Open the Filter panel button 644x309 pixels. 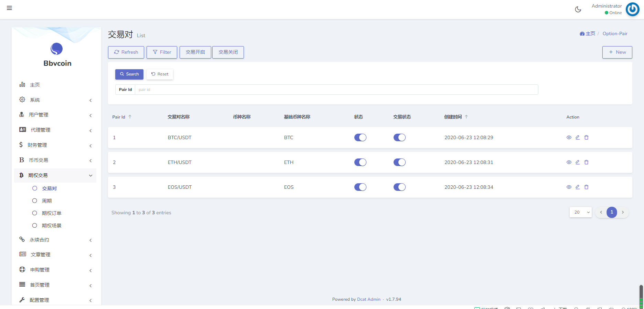[162, 52]
